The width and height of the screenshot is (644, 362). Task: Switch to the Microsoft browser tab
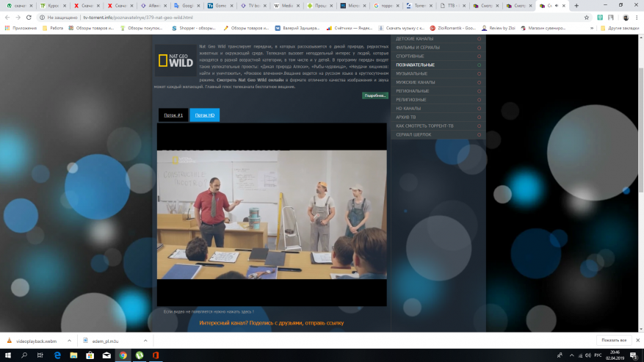click(x=353, y=6)
